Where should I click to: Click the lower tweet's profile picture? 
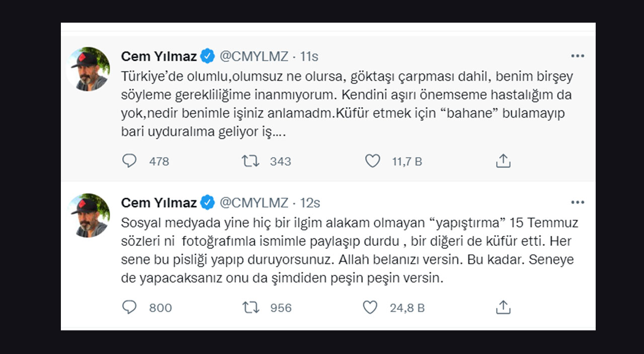[x=89, y=215]
